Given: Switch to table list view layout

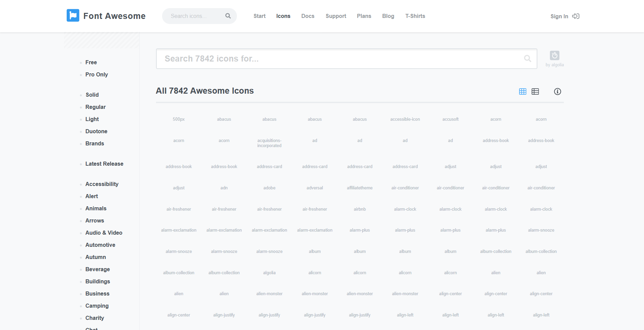Looking at the screenshot, I should (535, 92).
